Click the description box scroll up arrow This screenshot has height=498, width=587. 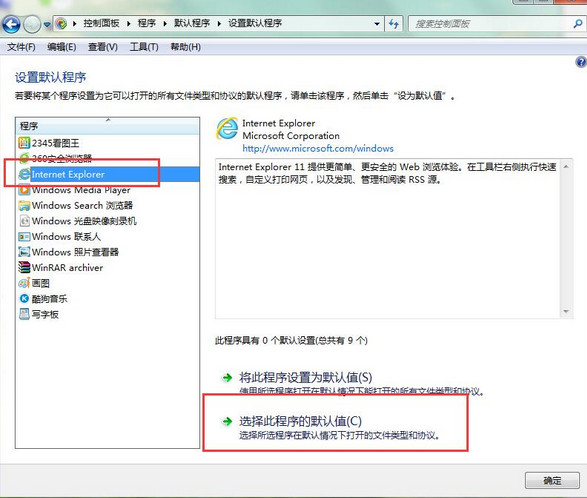point(566,166)
